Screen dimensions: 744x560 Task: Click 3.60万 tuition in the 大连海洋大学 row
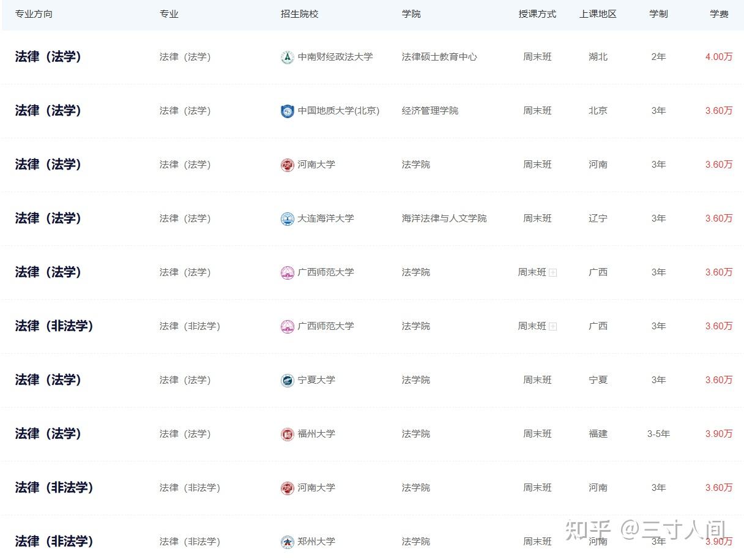tap(719, 218)
